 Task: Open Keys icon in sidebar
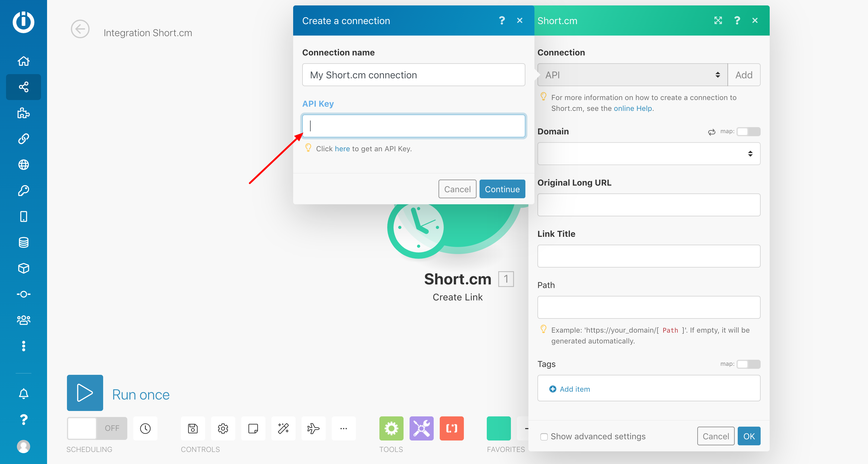coord(23,191)
